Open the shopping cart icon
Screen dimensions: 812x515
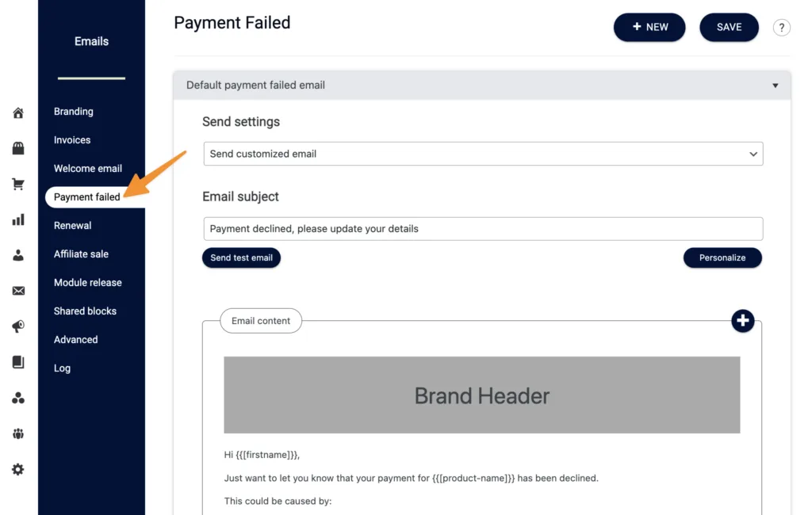click(18, 184)
